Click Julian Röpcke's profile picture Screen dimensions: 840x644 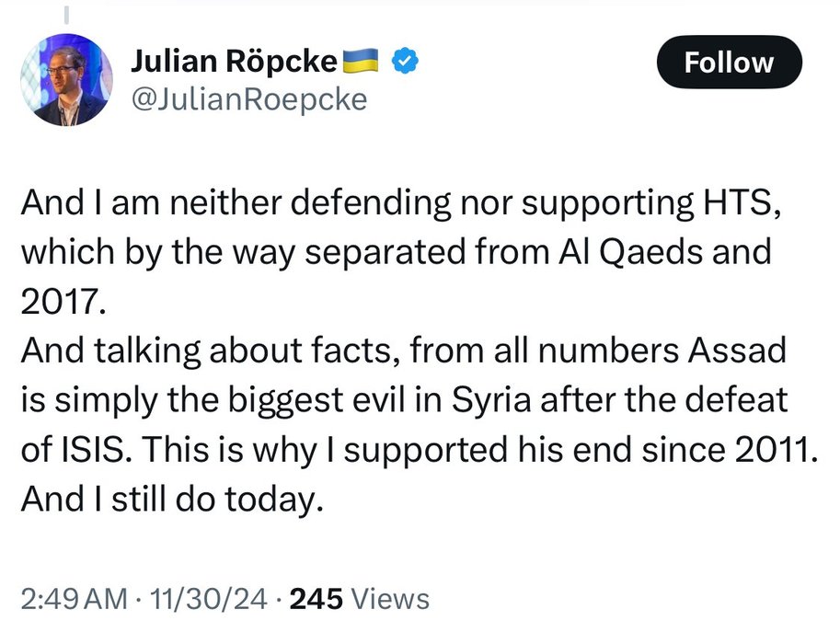(x=65, y=79)
